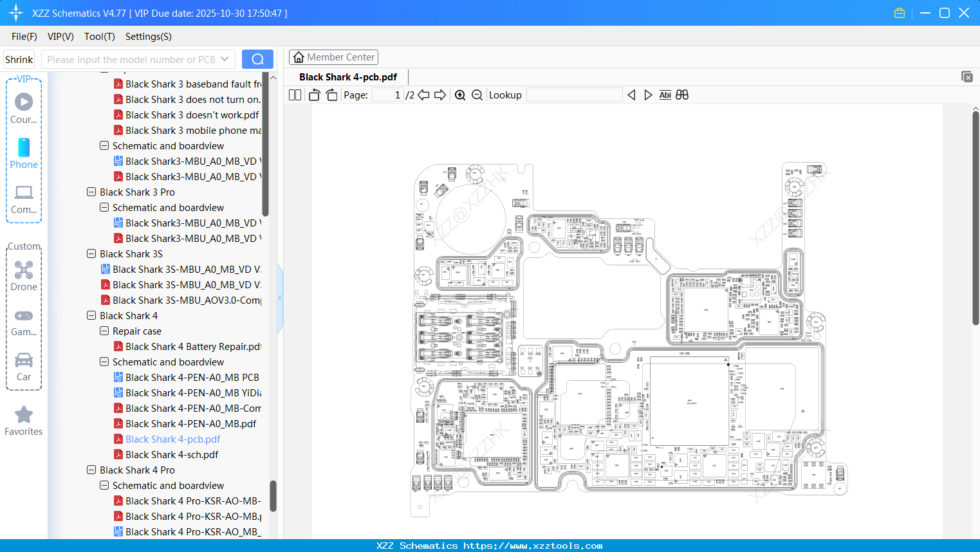Screen dimensions: 980x552
Task: Rotate the PCB page counterclockwise
Action: [313, 95]
